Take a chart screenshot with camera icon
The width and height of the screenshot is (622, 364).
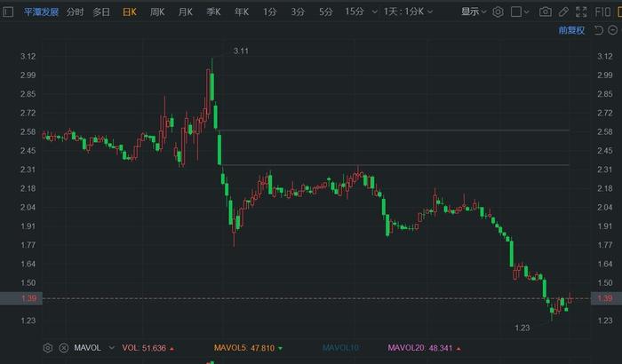click(x=546, y=12)
